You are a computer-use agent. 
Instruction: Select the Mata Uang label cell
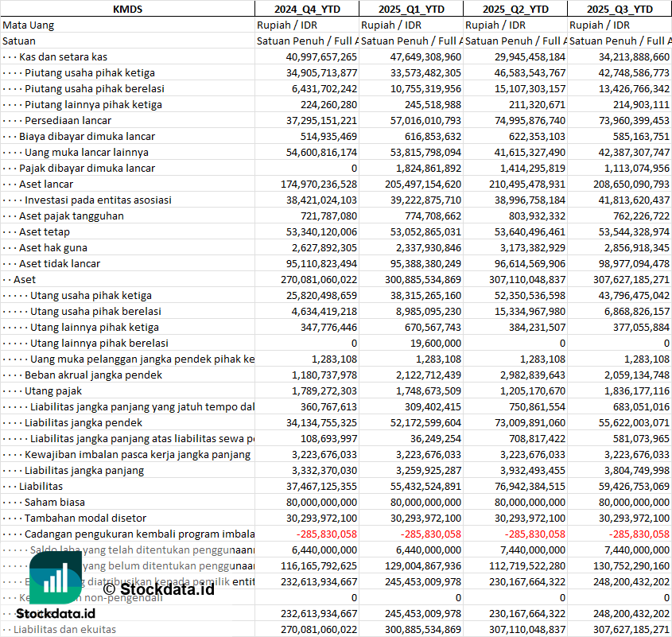pyautogui.click(x=29, y=25)
